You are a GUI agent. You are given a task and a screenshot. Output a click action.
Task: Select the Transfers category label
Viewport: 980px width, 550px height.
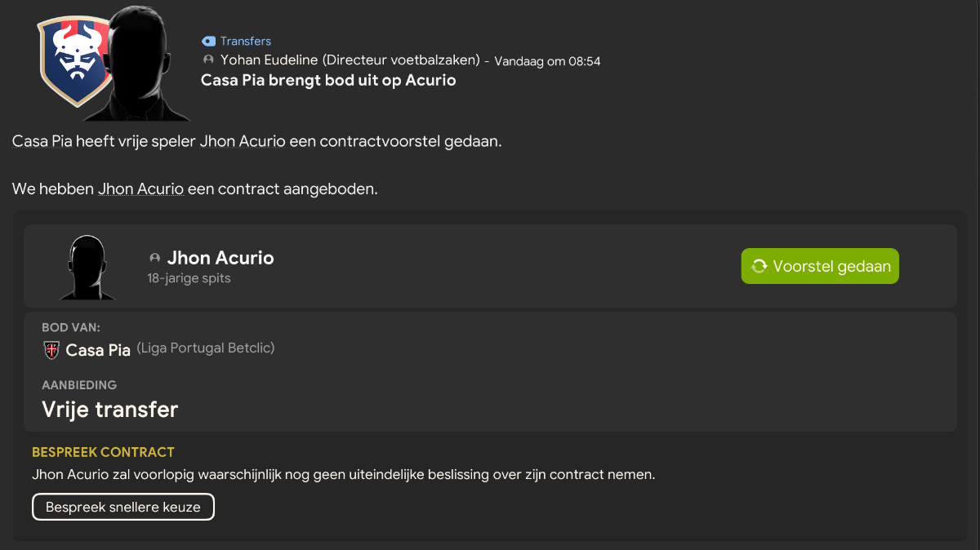pyautogui.click(x=245, y=41)
